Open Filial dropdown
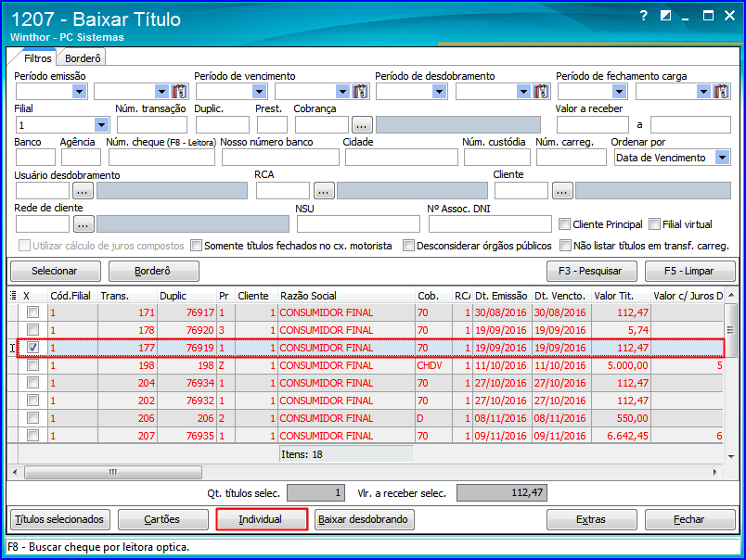The height and width of the screenshot is (560, 746). pyautogui.click(x=101, y=125)
